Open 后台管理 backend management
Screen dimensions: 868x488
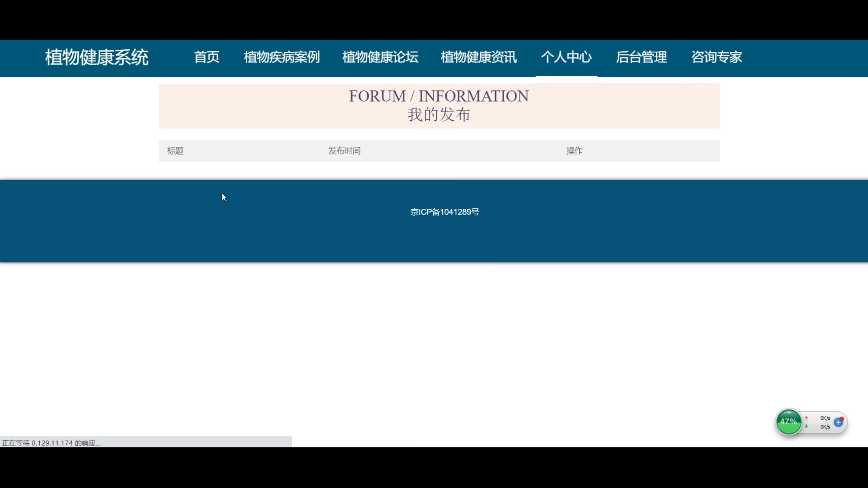point(641,57)
